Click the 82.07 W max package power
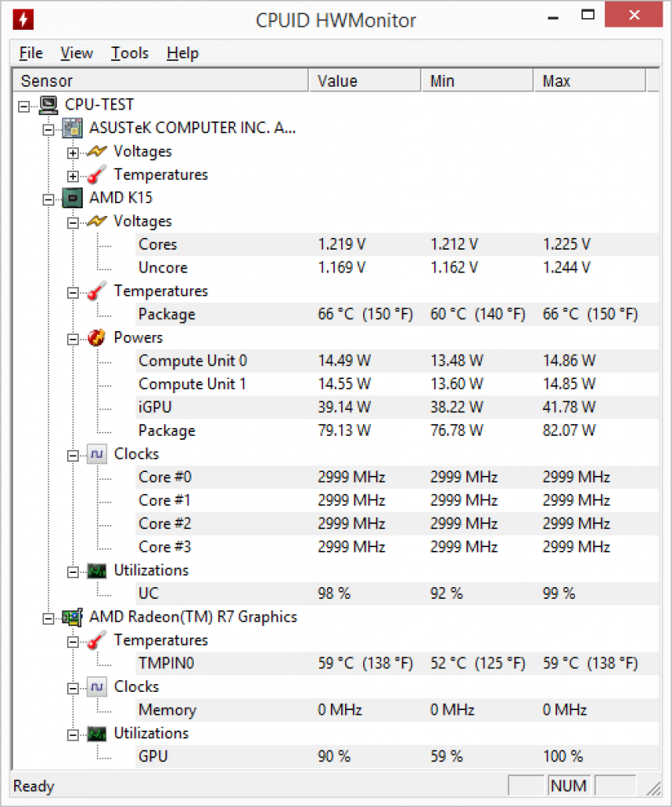Viewport: 672px width, 807px height. tap(569, 430)
